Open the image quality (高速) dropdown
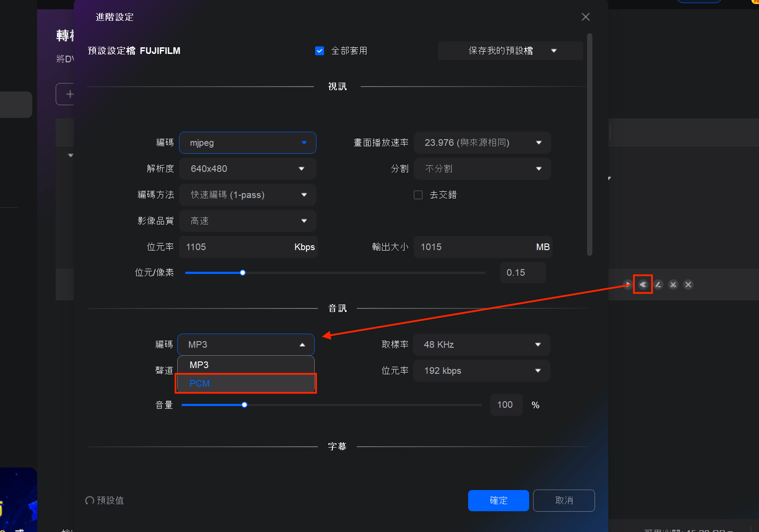The image size is (759, 532). (248, 221)
